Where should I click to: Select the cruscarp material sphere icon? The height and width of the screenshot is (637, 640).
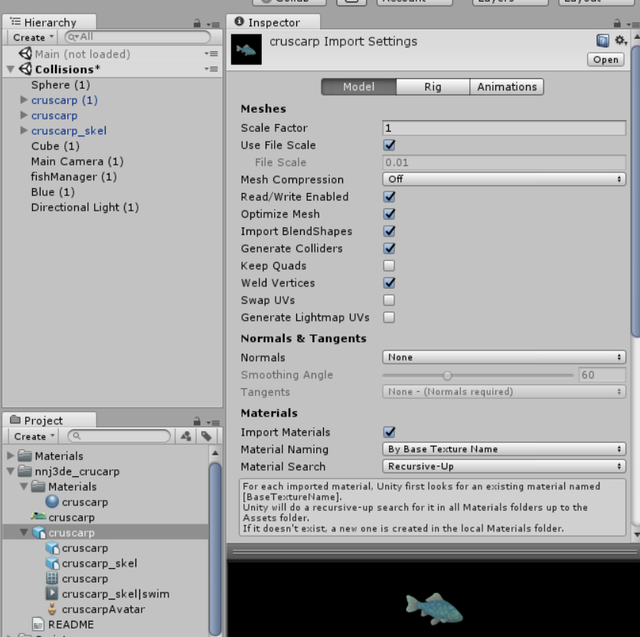(x=52, y=502)
